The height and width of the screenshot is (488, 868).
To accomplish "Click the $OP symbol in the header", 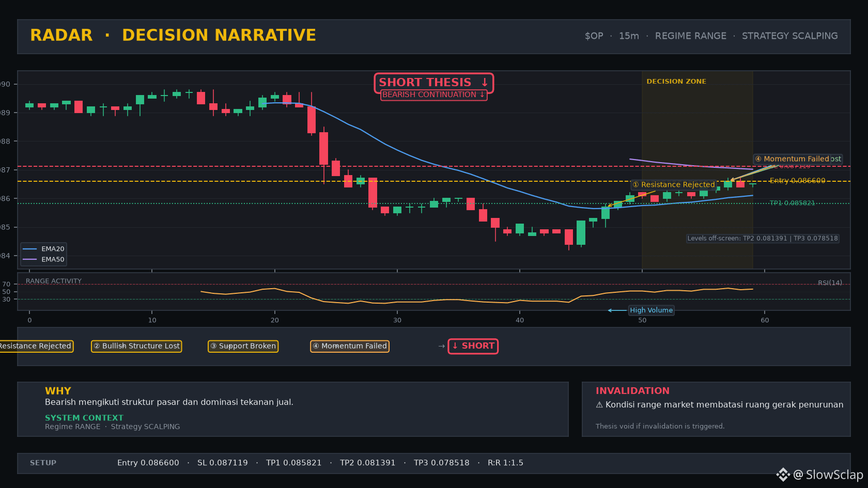I will (594, 36).
